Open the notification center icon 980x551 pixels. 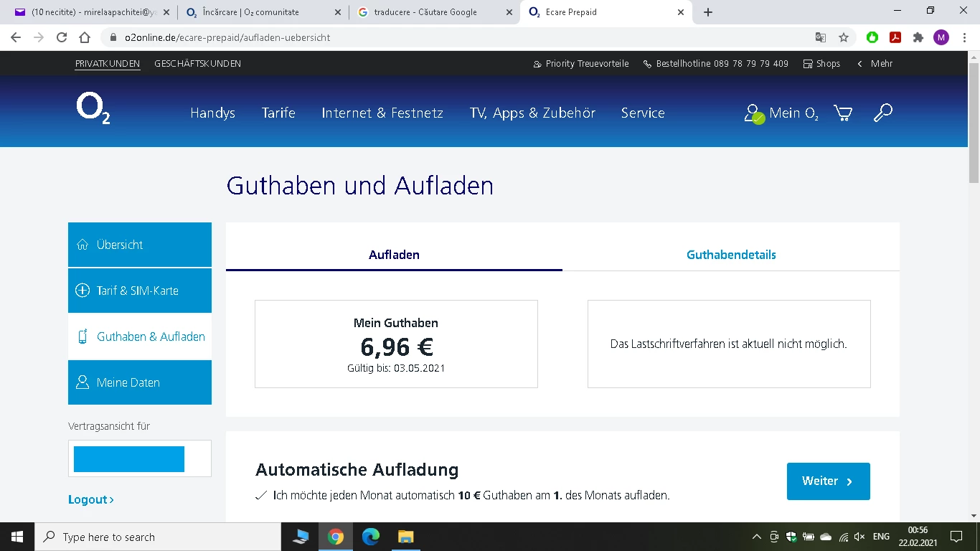coord(956,537)
